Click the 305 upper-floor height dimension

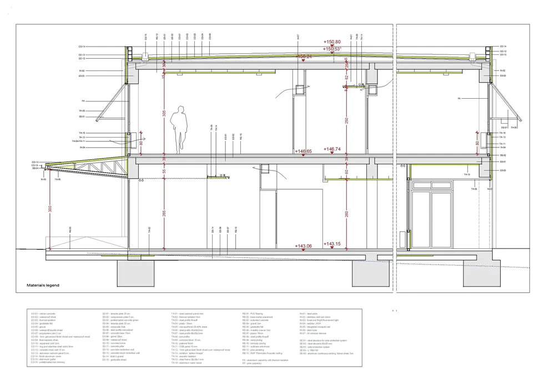click(164, 114)
